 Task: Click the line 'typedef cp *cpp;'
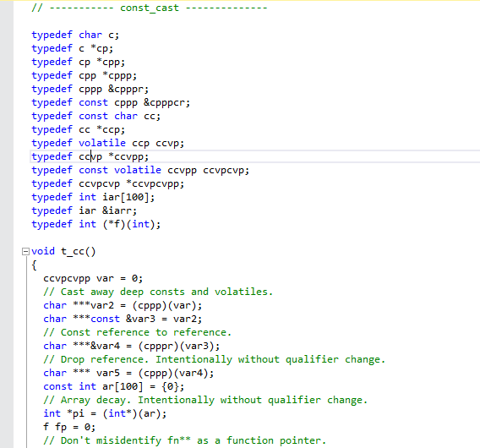[x=79, y=62]
